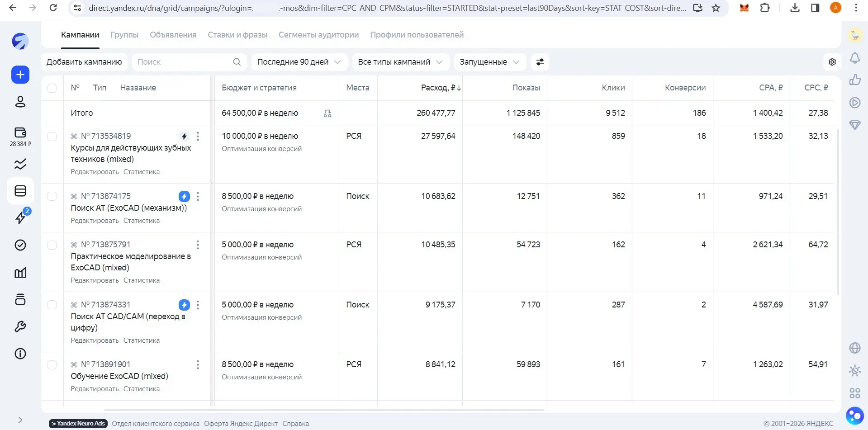This screenshot has height=430, width=868.
Task: Open the blue chat assistant bubble
Action: [855, 416]
